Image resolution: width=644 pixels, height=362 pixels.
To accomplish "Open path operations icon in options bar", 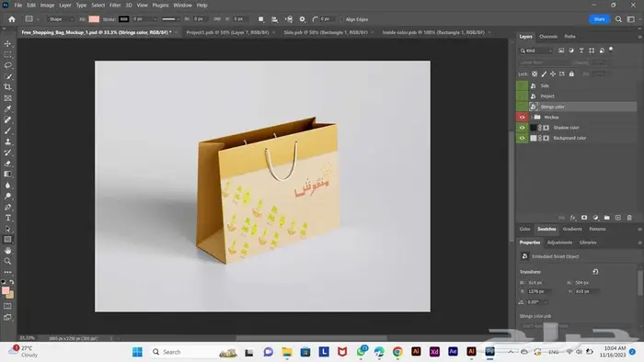I will pyautogui.click(x=261, y=19).
